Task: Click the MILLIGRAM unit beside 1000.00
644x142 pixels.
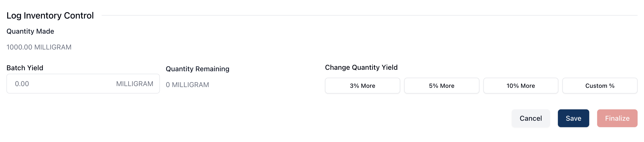Action: click(x=53, y=47)
